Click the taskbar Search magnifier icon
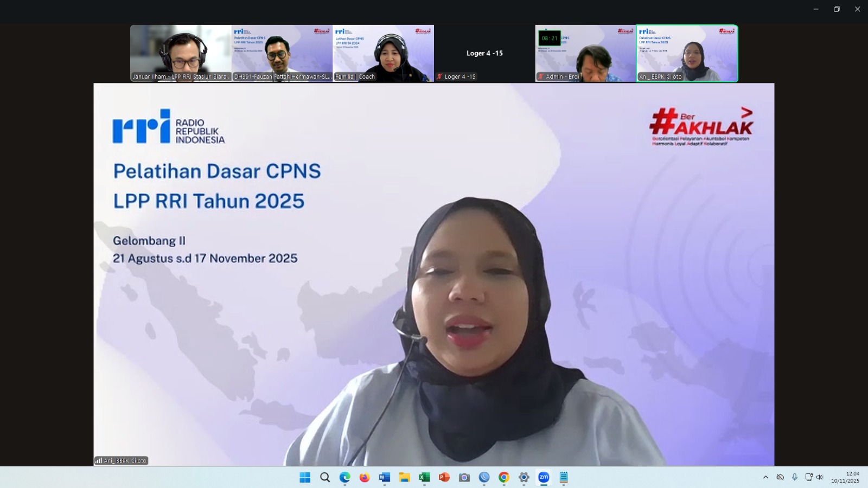The width and height of the screenshot is (868, 488). (325, 477)
